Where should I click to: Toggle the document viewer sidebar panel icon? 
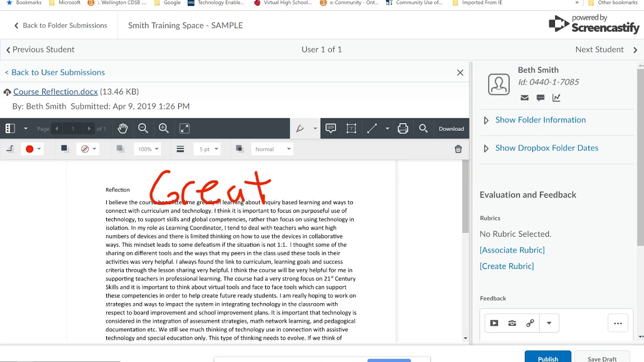click(x=10, y=129)
